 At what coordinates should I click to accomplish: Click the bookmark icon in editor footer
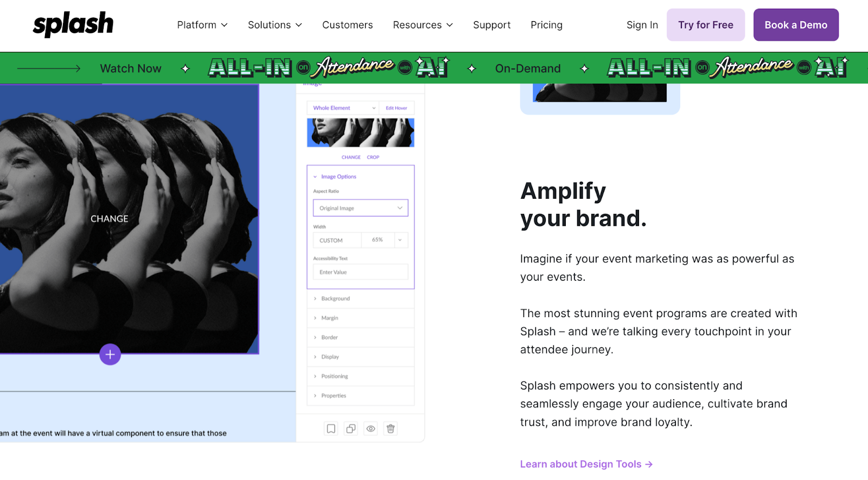[x=331, y=429]
